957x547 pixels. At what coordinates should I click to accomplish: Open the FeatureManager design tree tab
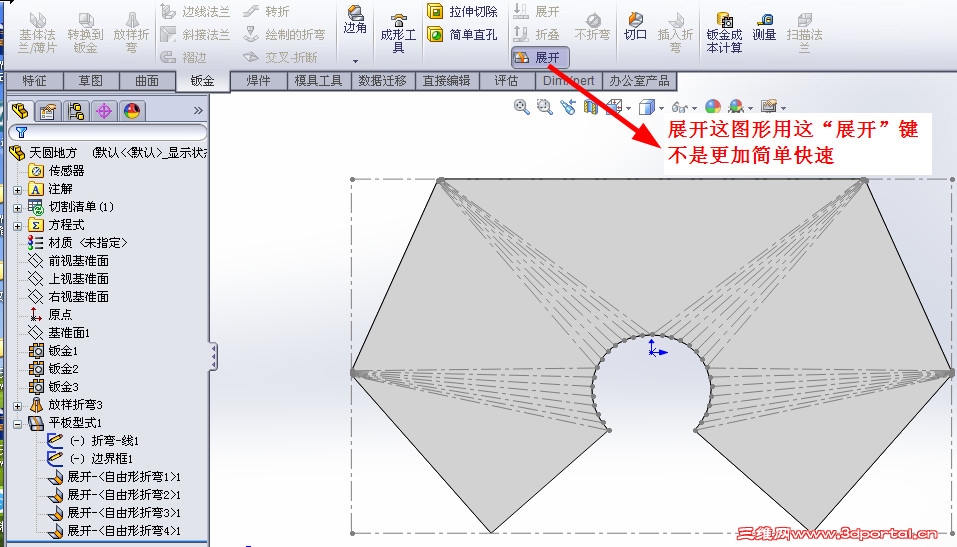(20, 111)
